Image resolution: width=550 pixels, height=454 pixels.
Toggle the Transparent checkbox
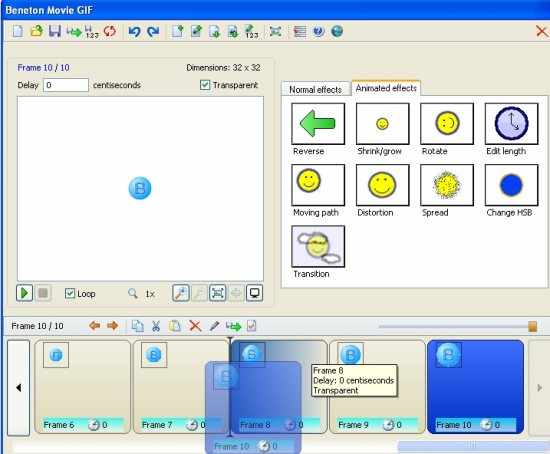click(205, 85)
